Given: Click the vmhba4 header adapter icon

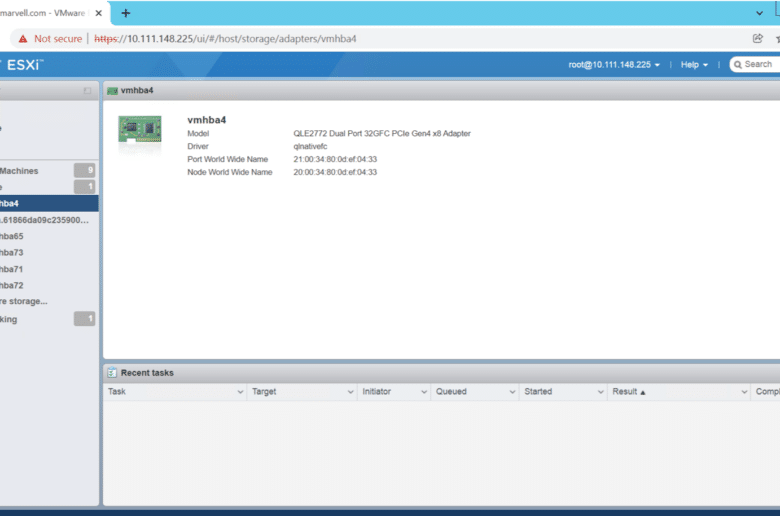Looking at the screenshot, I should pos(112,91).
